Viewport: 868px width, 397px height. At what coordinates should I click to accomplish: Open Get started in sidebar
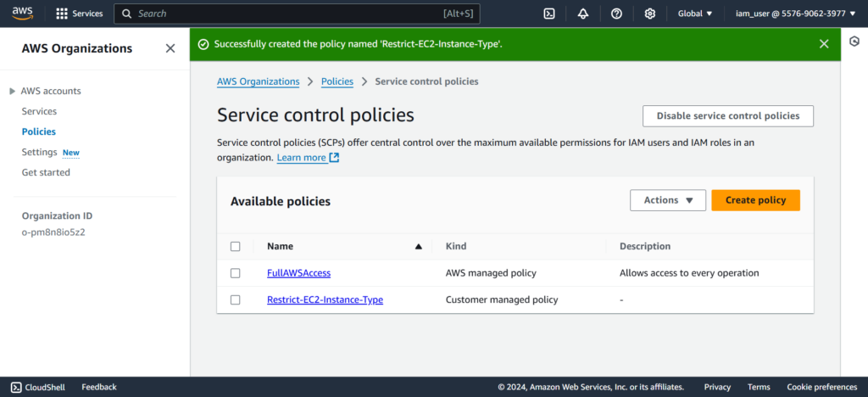coord(46,172)
